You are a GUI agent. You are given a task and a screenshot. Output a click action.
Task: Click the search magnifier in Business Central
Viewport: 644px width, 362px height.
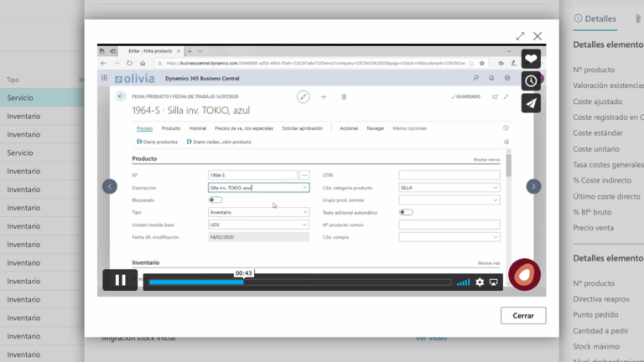pos(475,78)
